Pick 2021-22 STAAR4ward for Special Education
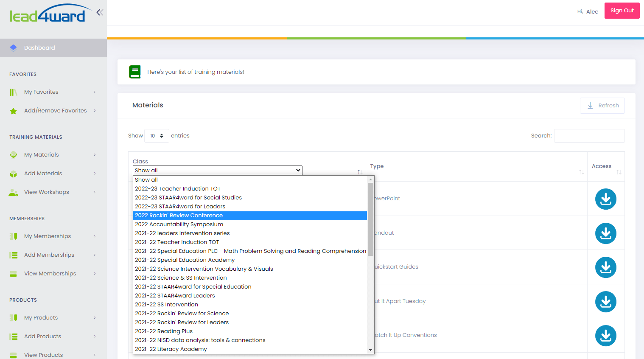 pos(250,287)
